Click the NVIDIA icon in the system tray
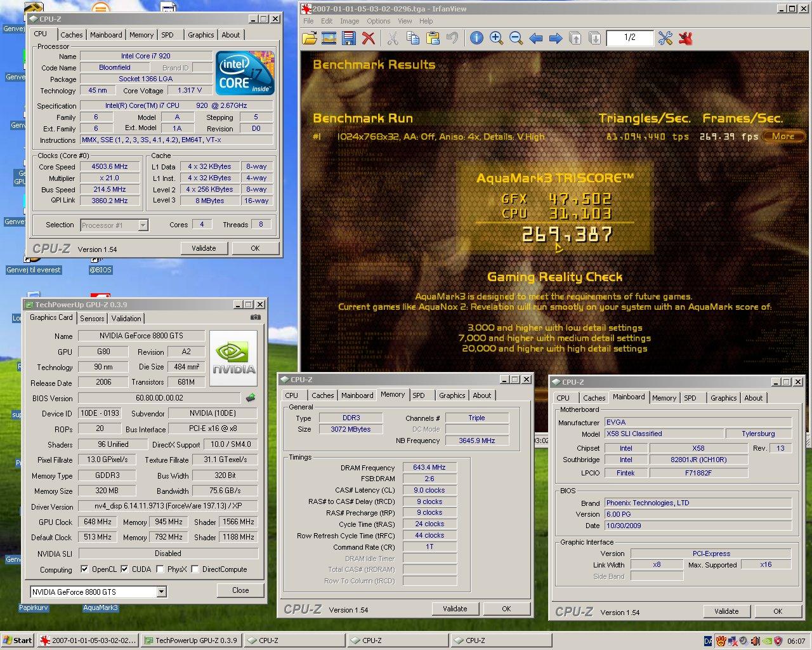 (766, 641)
